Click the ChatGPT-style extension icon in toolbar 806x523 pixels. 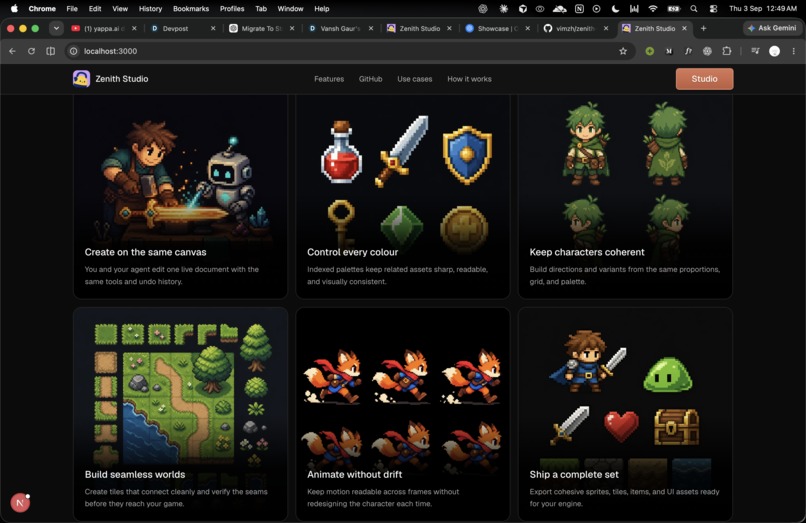707,51
